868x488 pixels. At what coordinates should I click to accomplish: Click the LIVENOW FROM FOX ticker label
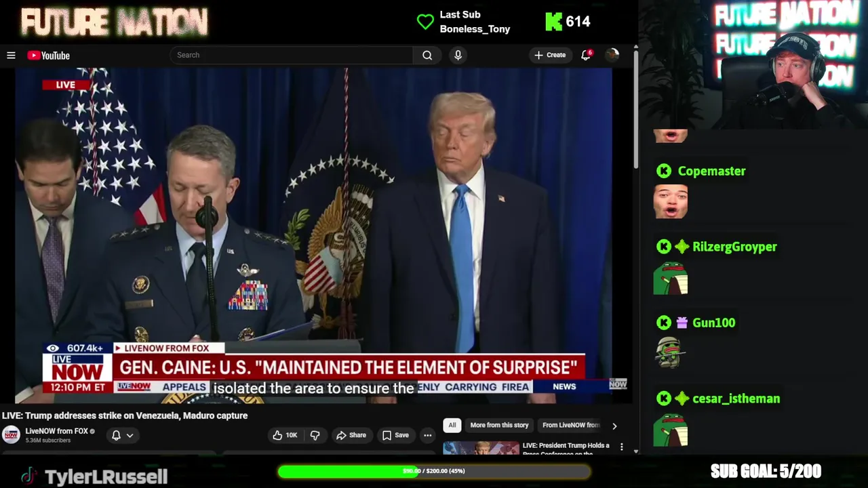(x=165, y=348)
